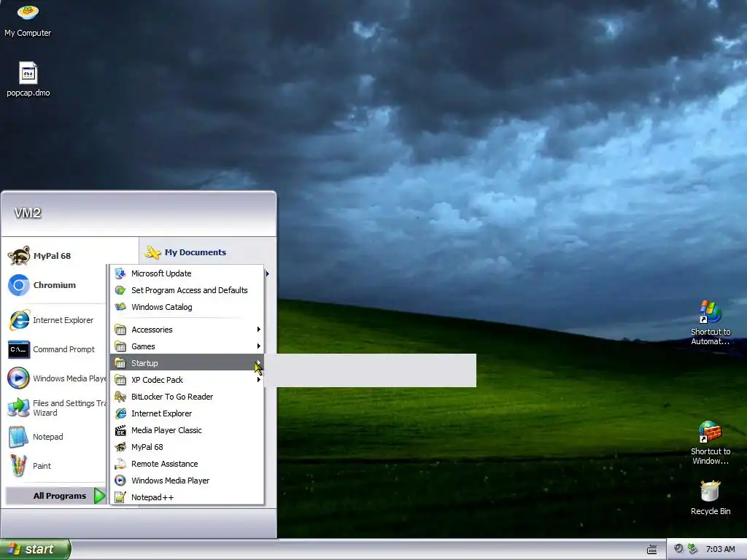Viewport: 747px width, 560px height.
Task: Start Windows Media Player from left Start column
Action: (56, 378)
